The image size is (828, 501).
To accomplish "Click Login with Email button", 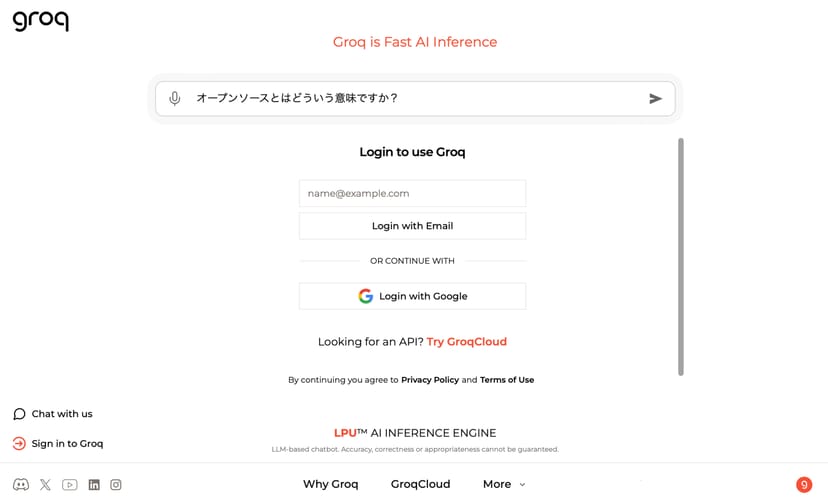I will click(412, 226).
